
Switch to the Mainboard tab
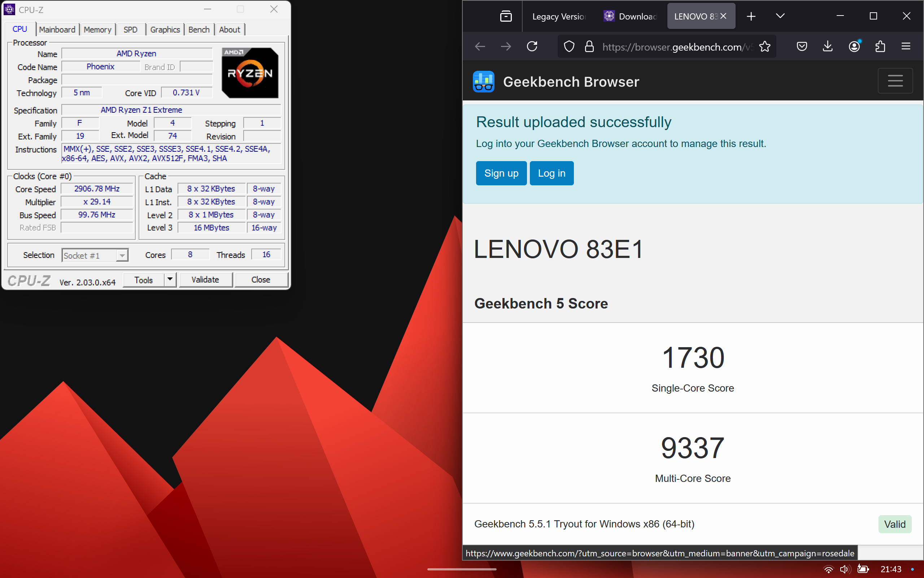(x=57, y=29)
